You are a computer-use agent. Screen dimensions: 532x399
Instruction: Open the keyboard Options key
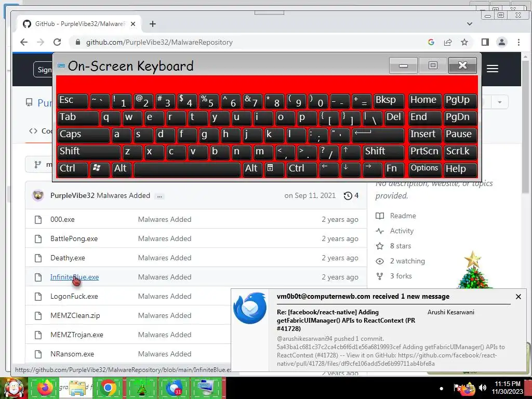point(425,169)
